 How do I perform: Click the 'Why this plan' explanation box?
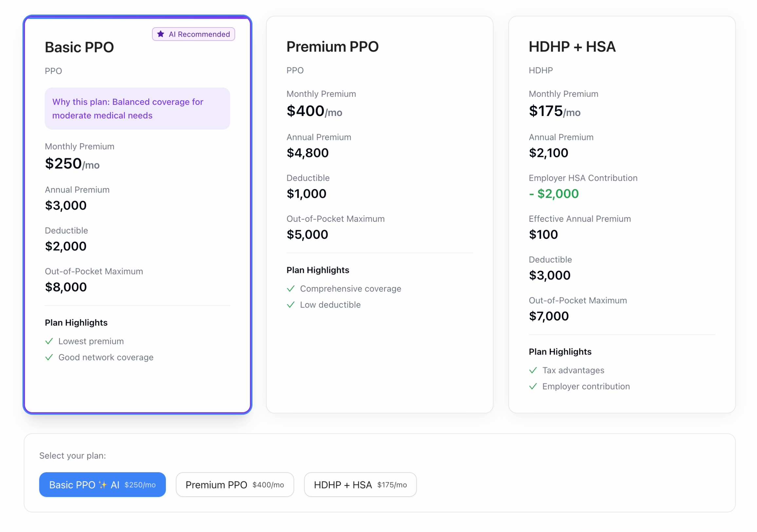tap(138, 108)
